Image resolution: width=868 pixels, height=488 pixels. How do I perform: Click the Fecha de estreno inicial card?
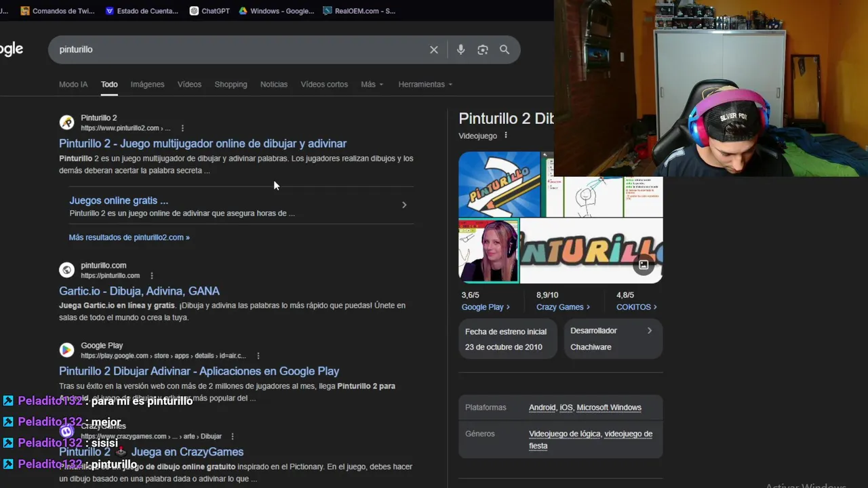508,339
